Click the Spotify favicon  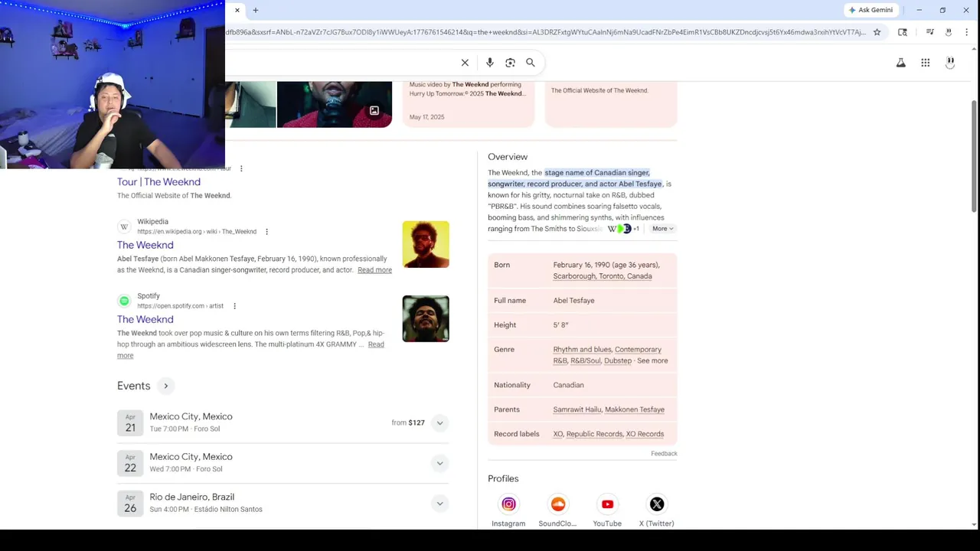(x=124, y=301)
